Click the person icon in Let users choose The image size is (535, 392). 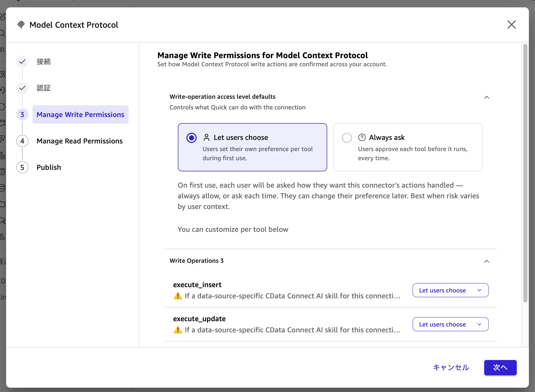[x=207, y=137]
